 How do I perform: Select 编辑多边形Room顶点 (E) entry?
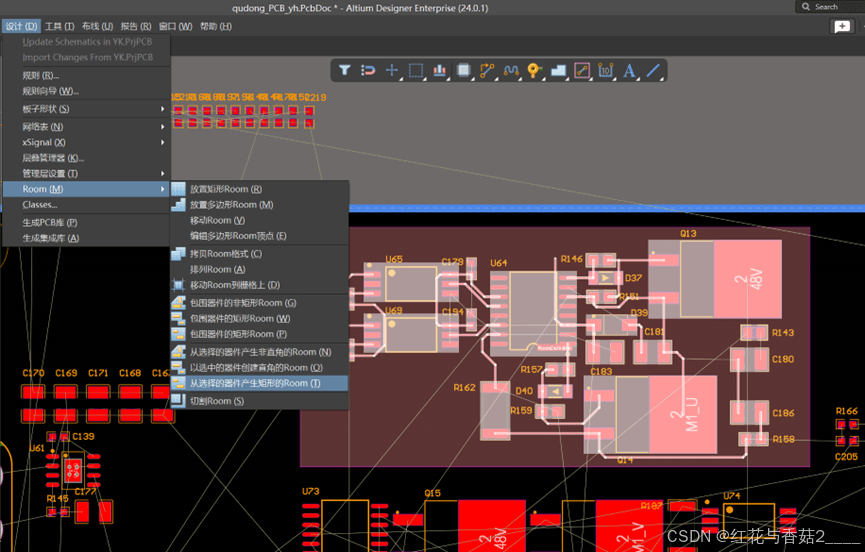click(x=260, y=236)
